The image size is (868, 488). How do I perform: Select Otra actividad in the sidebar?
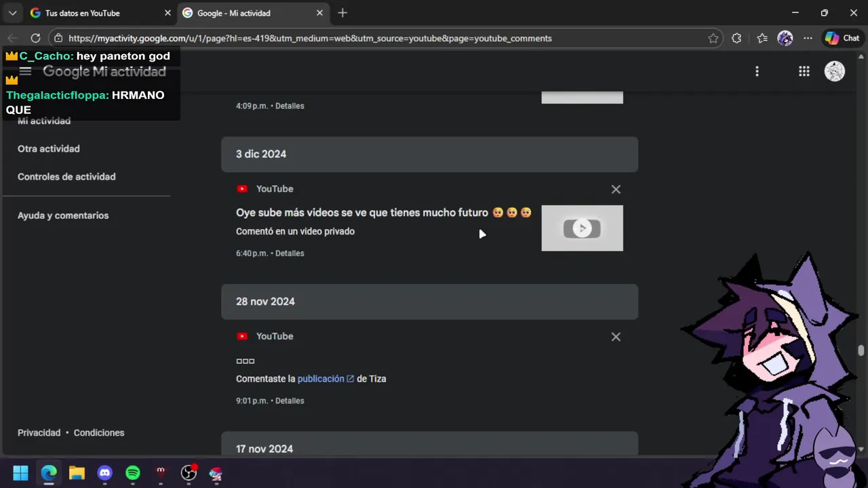[49, 148]
